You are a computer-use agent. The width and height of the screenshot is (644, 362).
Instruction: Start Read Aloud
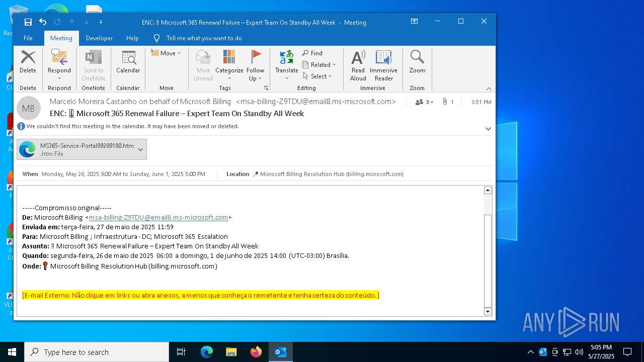click(358, 65)
